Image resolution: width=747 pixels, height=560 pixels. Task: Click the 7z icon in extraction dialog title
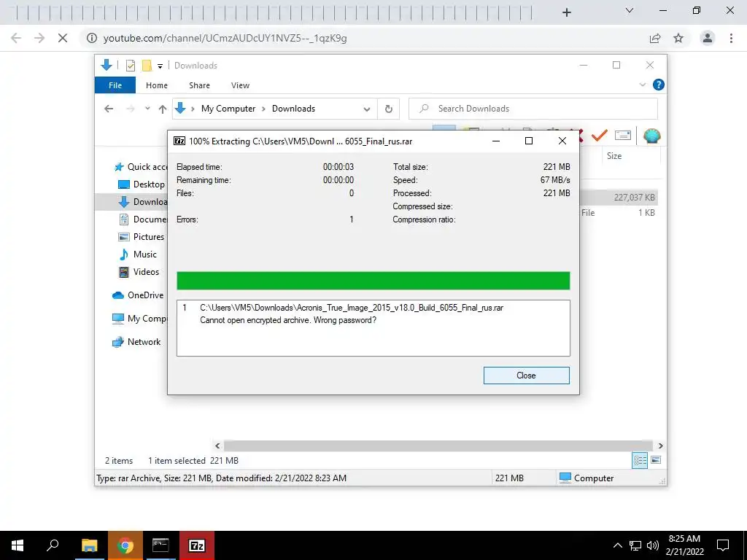[x=179, y=141]
